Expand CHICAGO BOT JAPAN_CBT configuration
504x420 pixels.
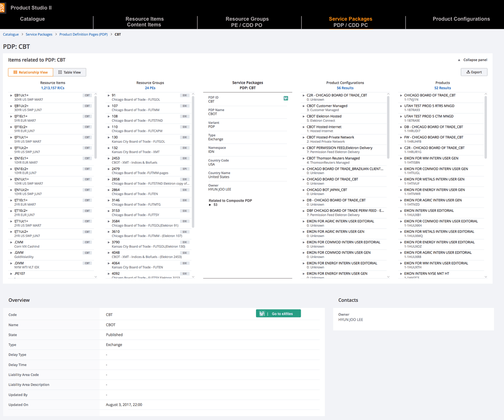click(303, 190)
